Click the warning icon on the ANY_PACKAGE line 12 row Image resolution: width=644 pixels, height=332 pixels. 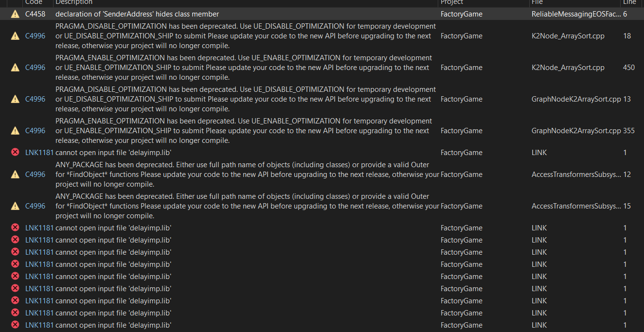coord(15,174)
